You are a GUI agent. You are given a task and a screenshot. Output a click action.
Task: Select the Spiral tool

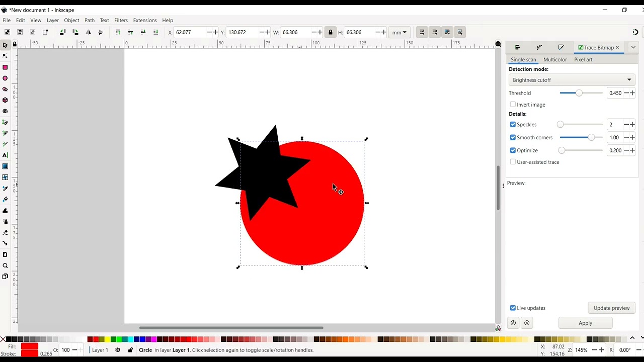click(x=5, y=111)
